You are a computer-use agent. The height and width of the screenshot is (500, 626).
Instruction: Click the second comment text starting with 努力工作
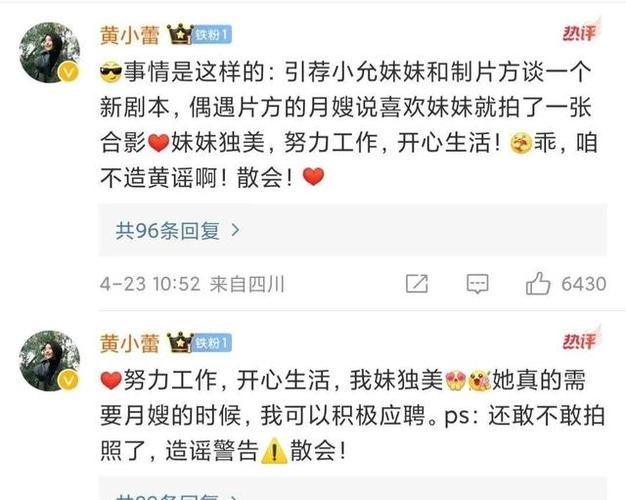point(353,415)
